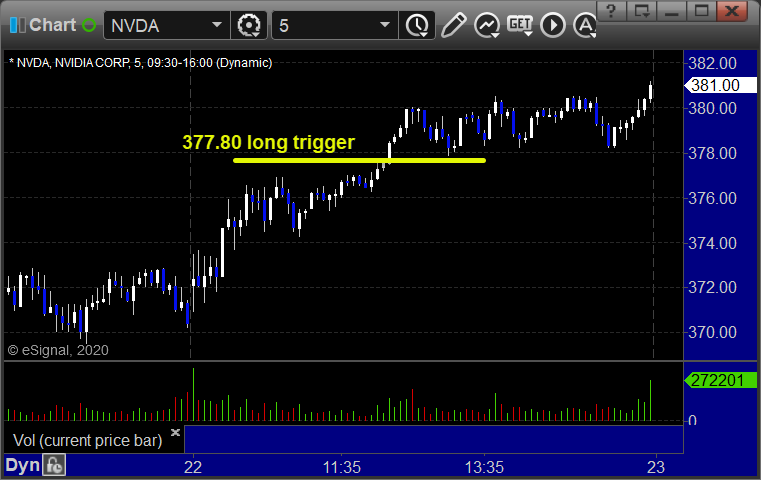The height and width of the screenshot is (480, 761).
Task: Open the GET studies menu icon
Action: coord(520,25)
